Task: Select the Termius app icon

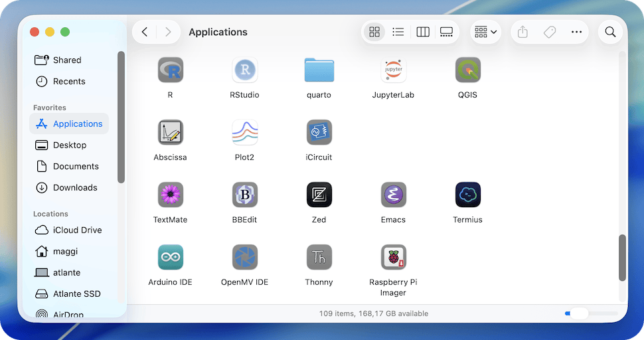Action: (x=468, y=195)
